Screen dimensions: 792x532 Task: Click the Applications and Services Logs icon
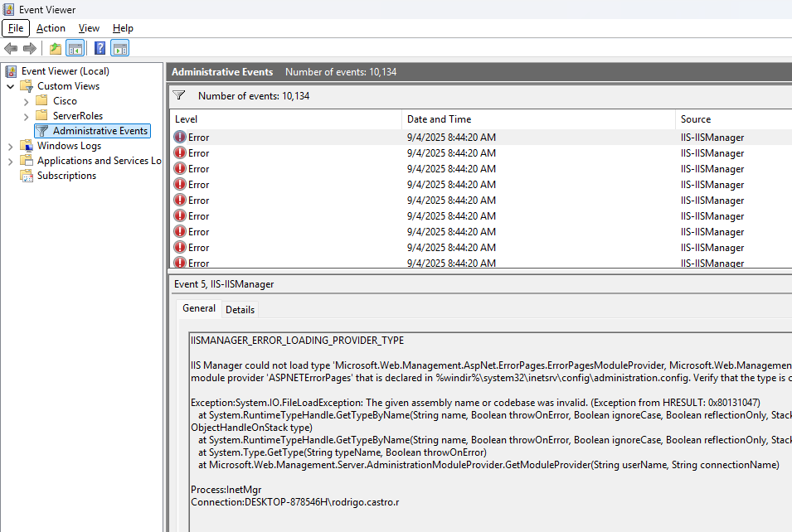[x=27, y=160]
